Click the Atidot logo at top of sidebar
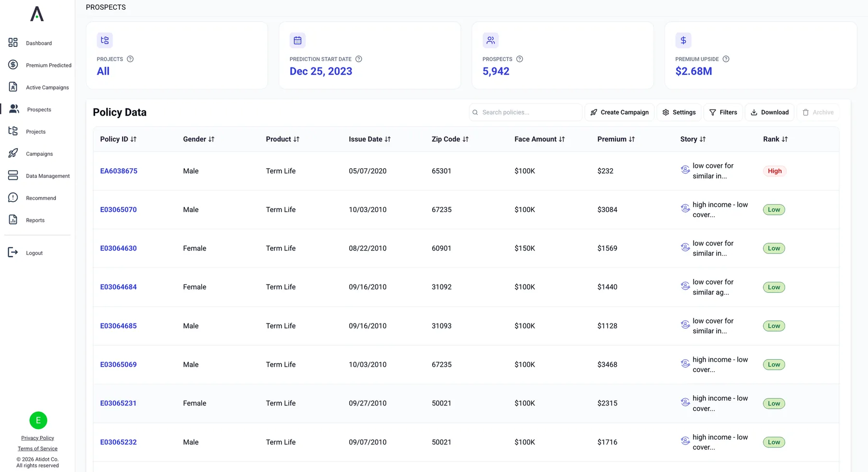Image resolution: width=868 pixels, height=472 pixels. pos(37,13)
